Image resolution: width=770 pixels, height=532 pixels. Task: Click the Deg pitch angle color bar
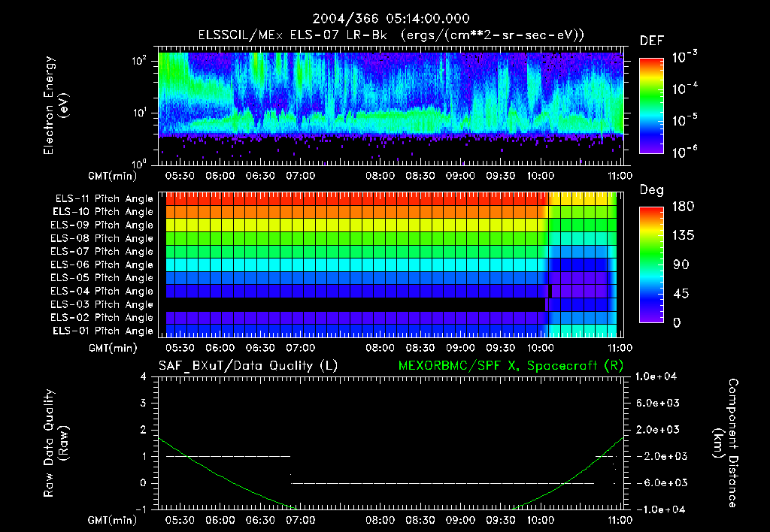coord(651,264)
